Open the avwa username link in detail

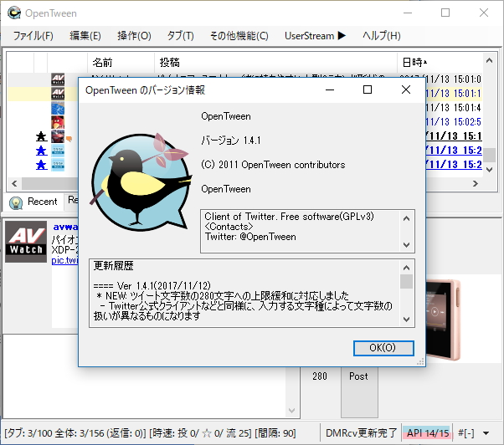pyautogui.click(x=65, y=227)
